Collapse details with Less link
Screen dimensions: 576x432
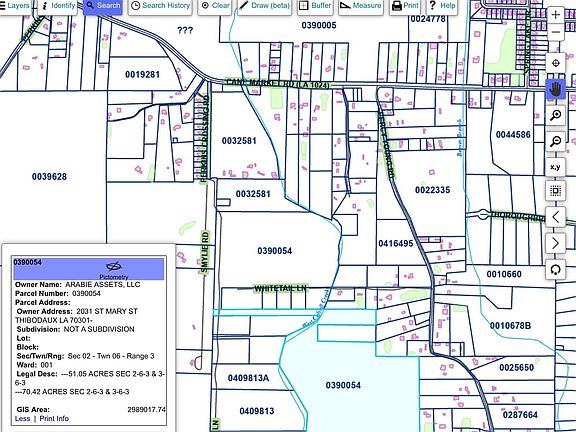22,419
